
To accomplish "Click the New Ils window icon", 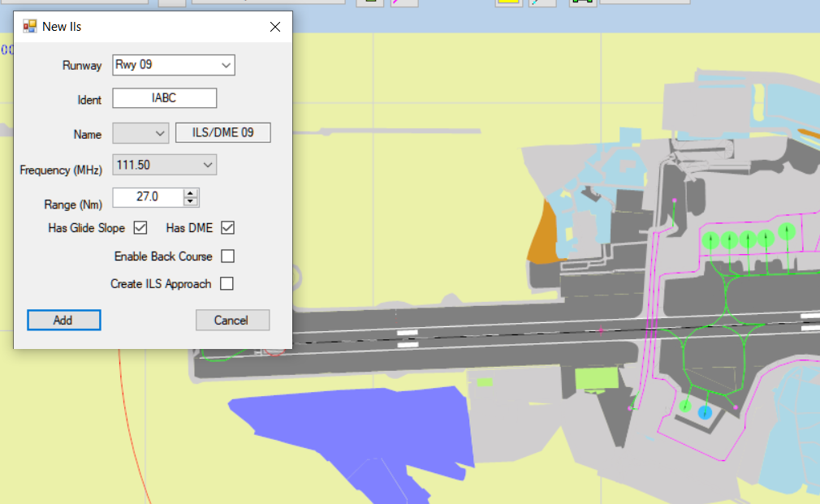I will click(30, 26).
